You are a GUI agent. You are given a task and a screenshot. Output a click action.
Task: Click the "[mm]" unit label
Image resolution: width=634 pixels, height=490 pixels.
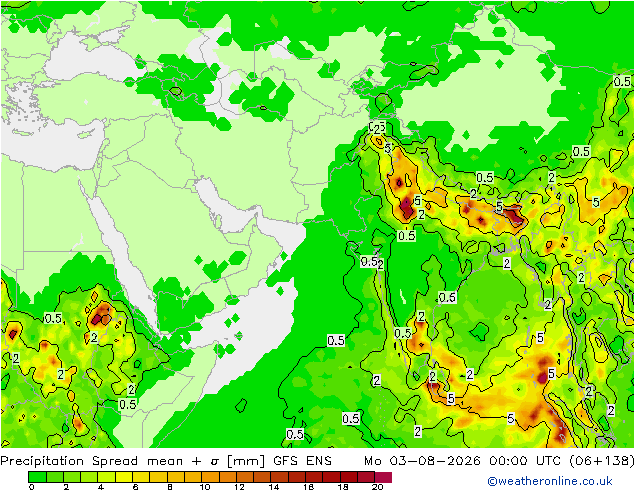pyautogui.click(x=246, y=461)
